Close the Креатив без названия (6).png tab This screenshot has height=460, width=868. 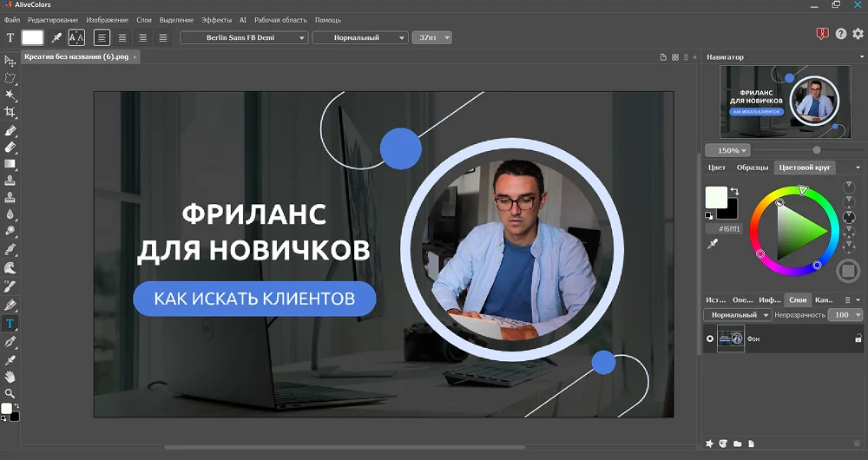135,56
